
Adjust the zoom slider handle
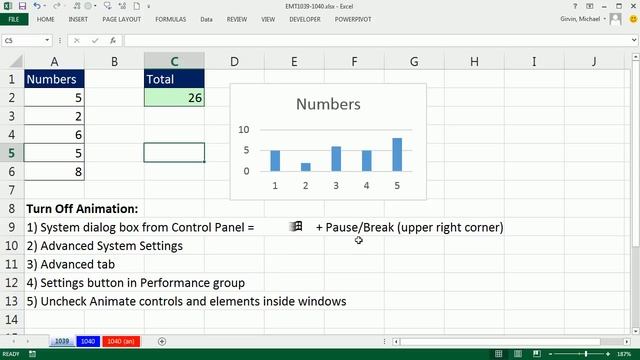coord(586,354)
